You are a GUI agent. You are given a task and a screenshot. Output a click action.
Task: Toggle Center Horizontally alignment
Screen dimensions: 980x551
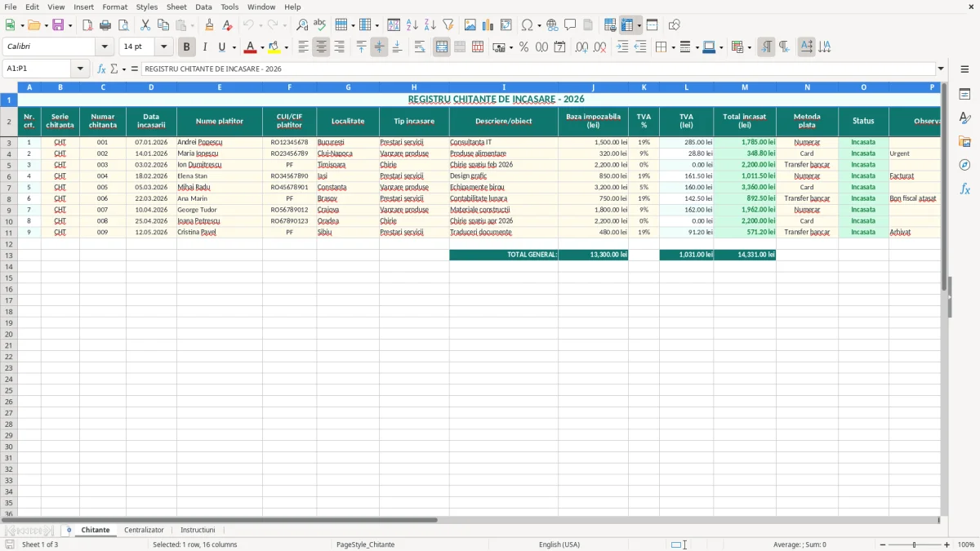click(x=321, y=47)
